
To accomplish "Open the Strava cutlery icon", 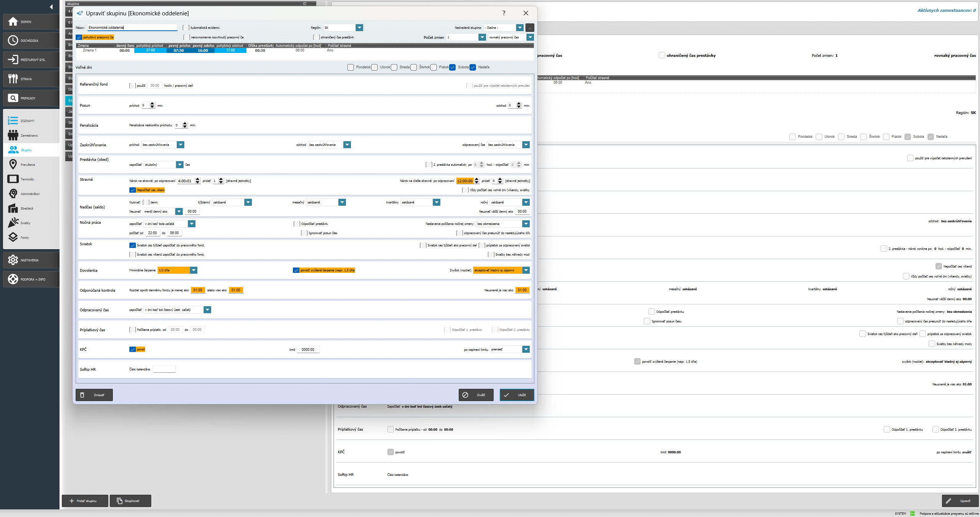I will point(13,79).
